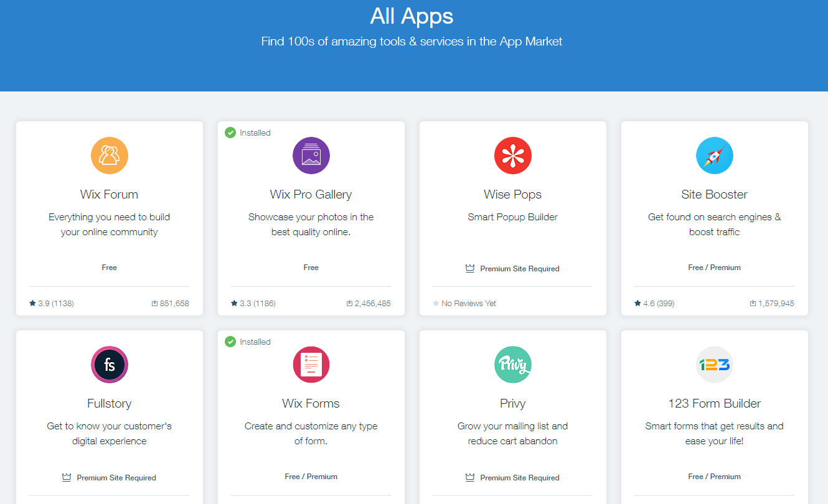Image resolution: width=828 pixels, height=504 pixels.
Task: Click the rating star on Site Booster card
Action: click(x=637, y=303)
